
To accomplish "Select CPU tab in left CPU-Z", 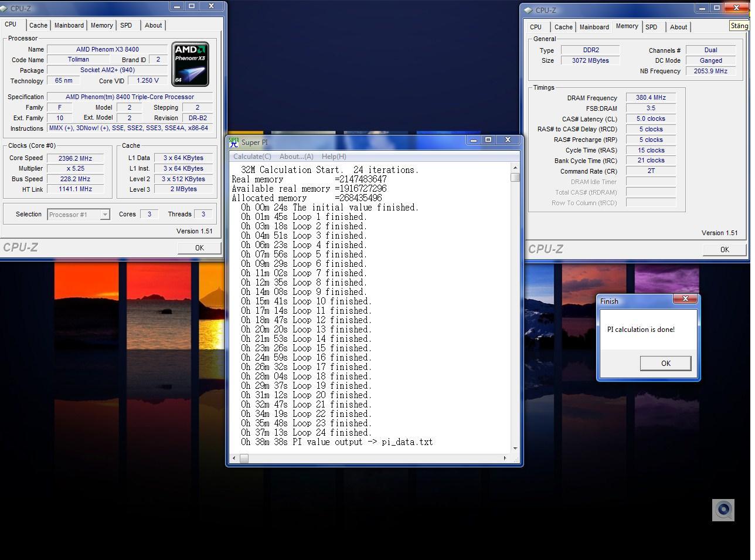I will [x=11, y=24].
